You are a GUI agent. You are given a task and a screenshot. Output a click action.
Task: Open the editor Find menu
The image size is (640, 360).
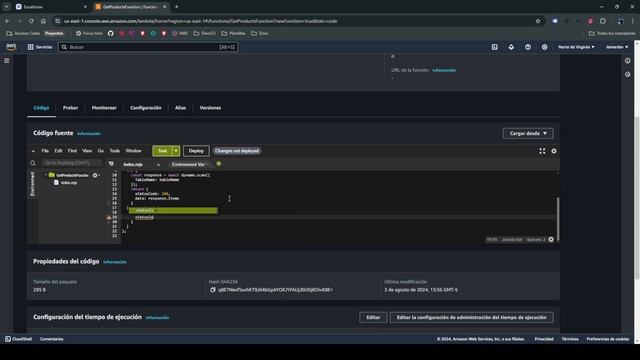(72, 151)
